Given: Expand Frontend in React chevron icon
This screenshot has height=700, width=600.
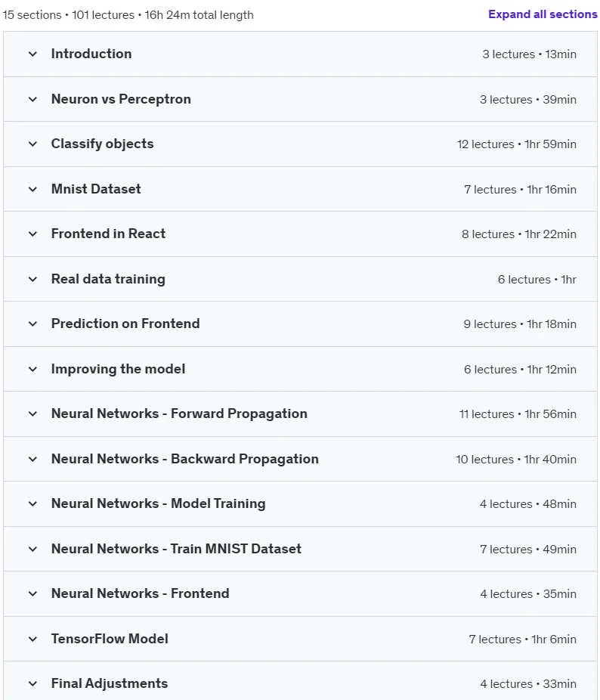Looking at the screenshot, I should click(32, 234).
